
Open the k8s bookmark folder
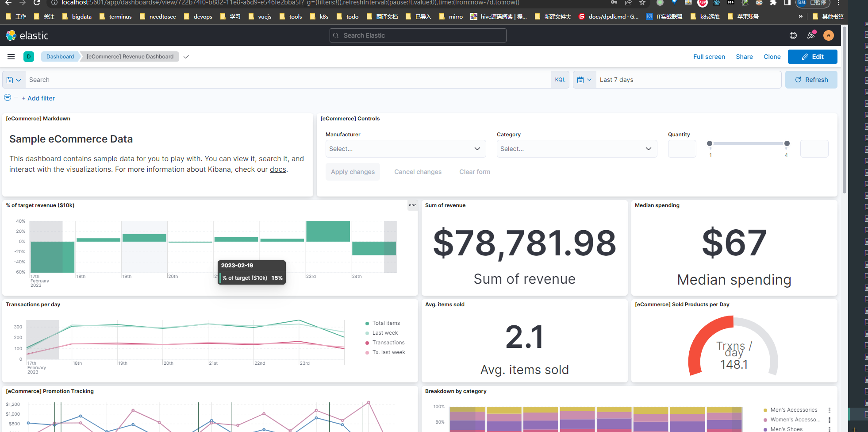pos(319,16)
